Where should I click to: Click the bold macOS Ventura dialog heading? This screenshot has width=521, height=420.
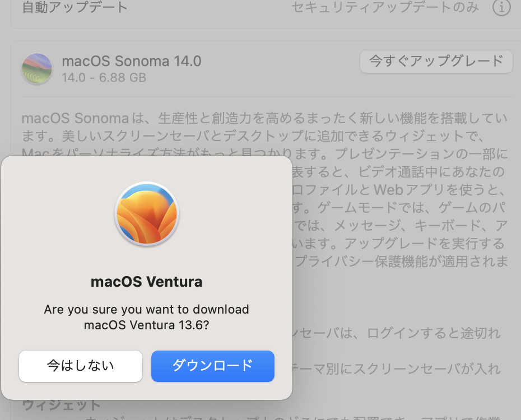(x=147, y=282)
